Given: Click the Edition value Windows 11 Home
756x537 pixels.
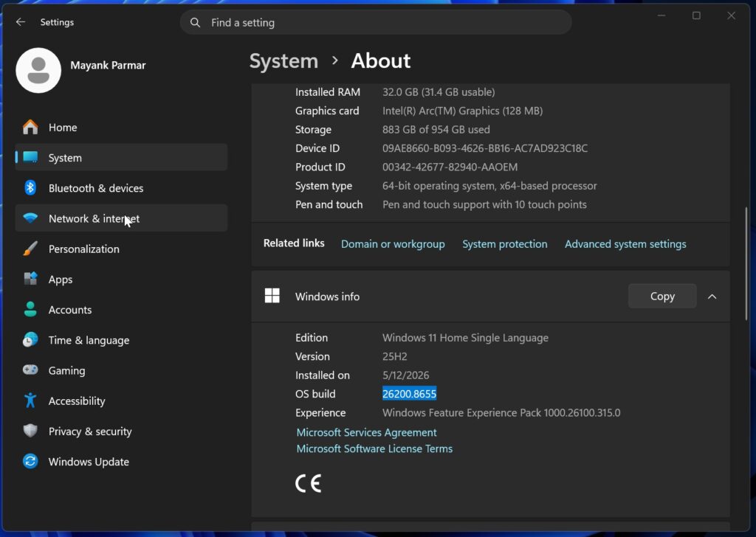Looking at the screenshot, I should pos(465,338).
